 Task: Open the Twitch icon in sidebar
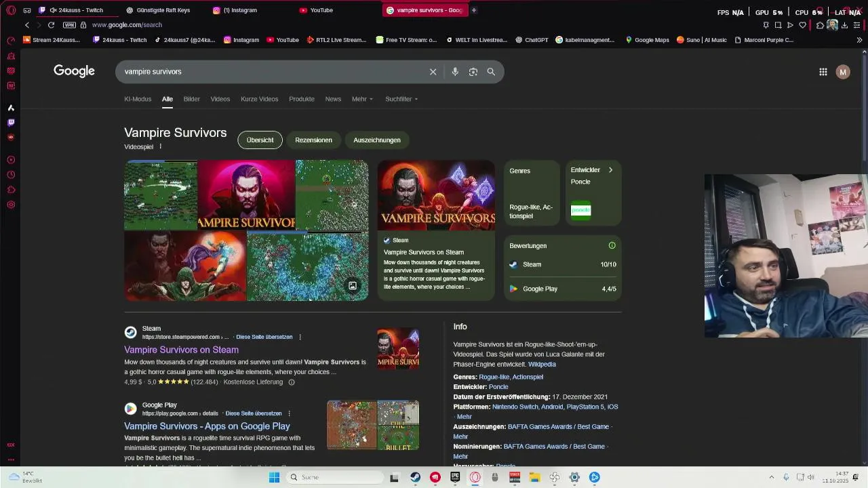click(x=11, y=123)
